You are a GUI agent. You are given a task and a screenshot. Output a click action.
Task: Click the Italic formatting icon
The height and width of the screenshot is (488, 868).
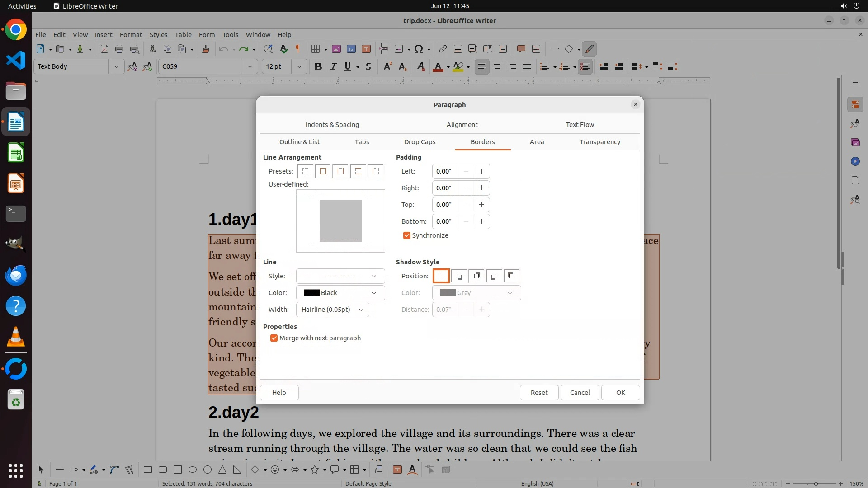pyautogui.click(x=333, y=66)
